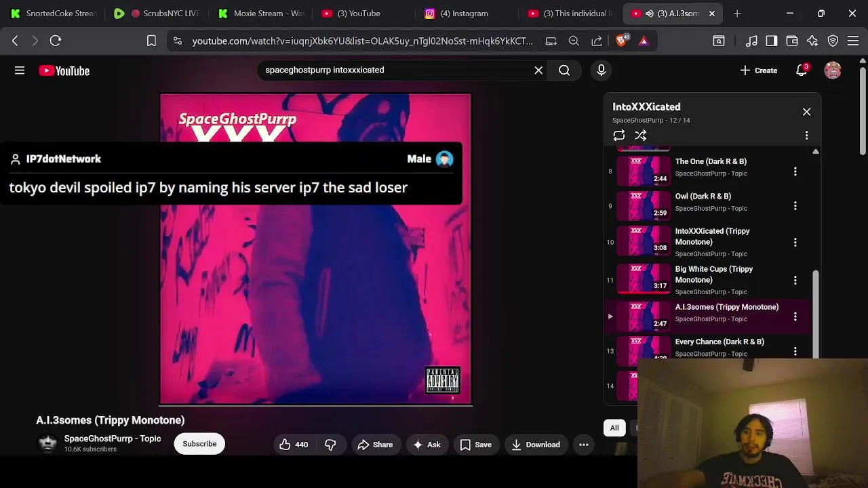This screenshot has height=488, width=868.
Task: Switch to This individual YouTube tab
Action: (x=571, y=14)
